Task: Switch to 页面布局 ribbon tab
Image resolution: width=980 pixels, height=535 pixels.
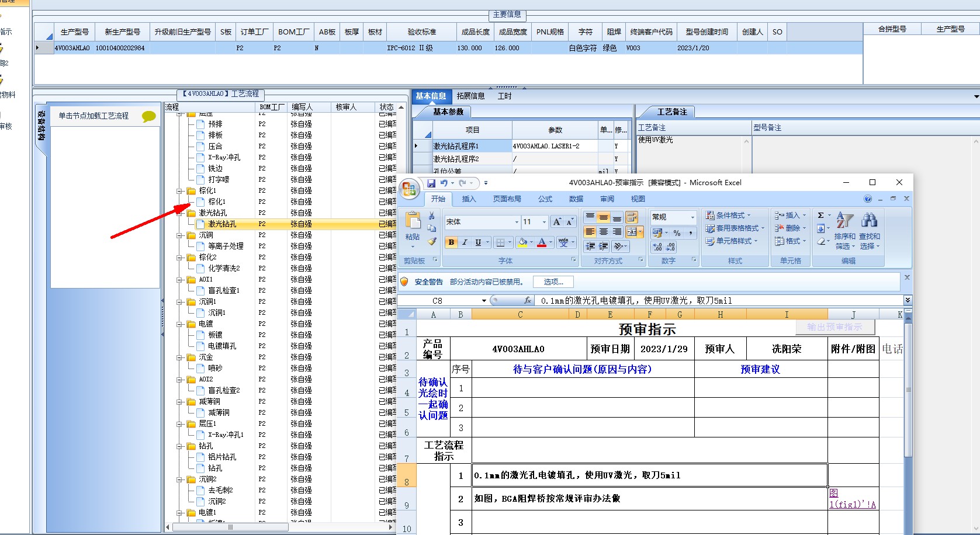Action: pyautogui.click(x=507, y=199)
